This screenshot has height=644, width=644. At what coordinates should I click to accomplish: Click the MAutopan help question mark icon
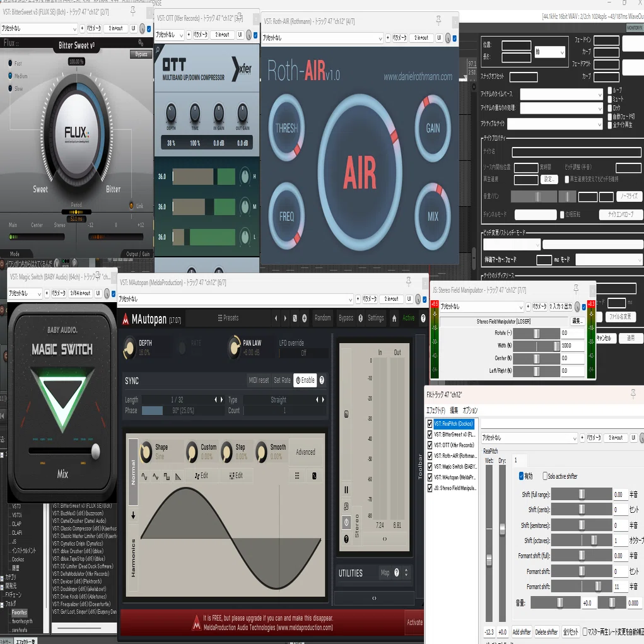tap(423, 318)
